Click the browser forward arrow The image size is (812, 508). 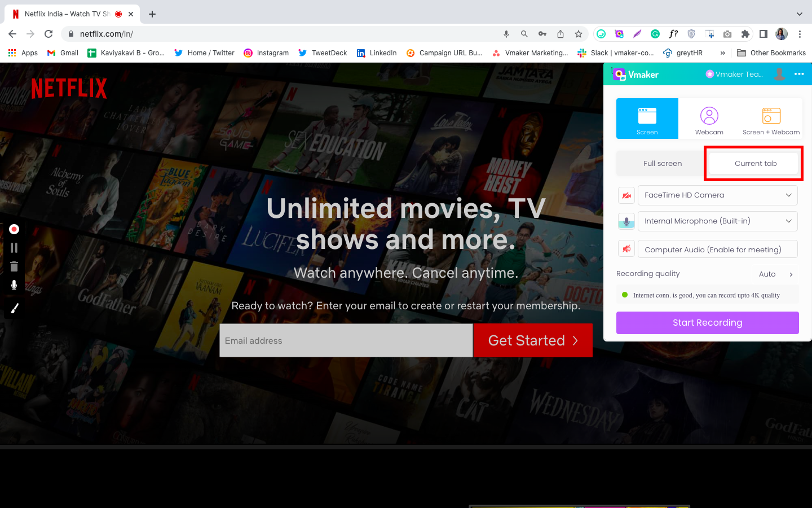(30, 34)
